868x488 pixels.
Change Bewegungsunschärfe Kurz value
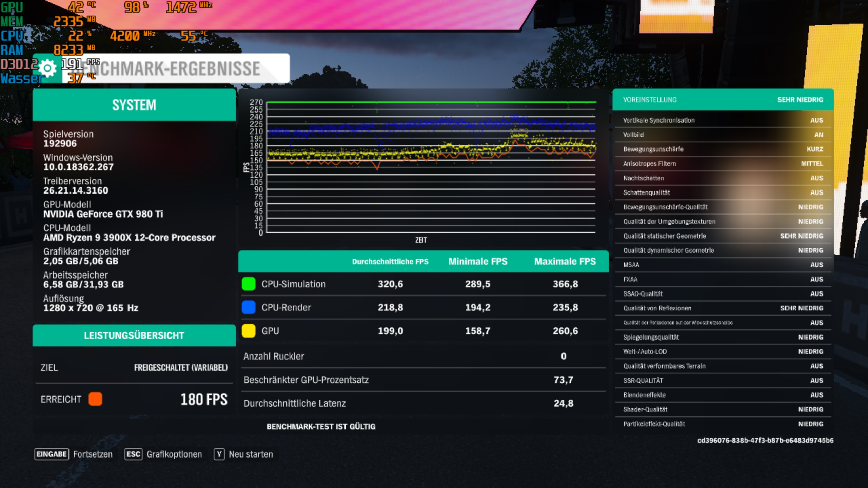point(814,149)
